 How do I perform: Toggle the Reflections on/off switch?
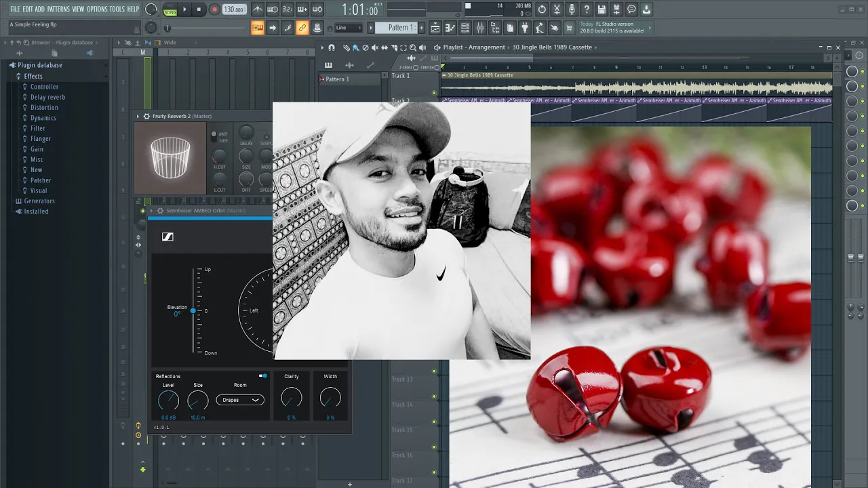[263, 375]
